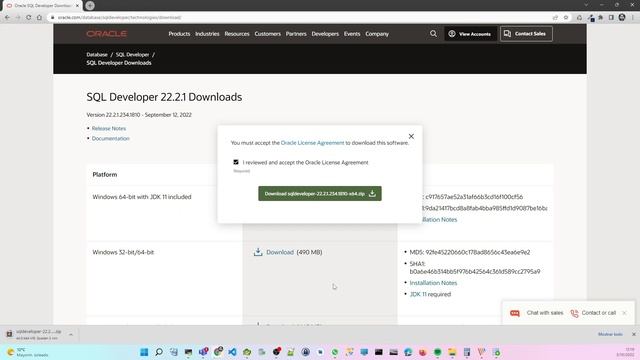Image resolution: width=640 pixels, height=360 pixels.
Task: Open the Partners menu
Action: pos(296,34)
